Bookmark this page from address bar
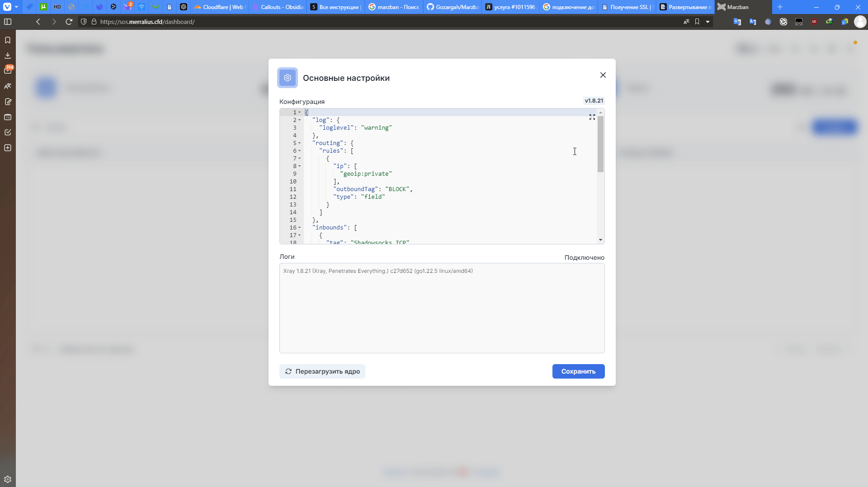Image resolution: width=868 pixels, height=487 pixels. 697,22
